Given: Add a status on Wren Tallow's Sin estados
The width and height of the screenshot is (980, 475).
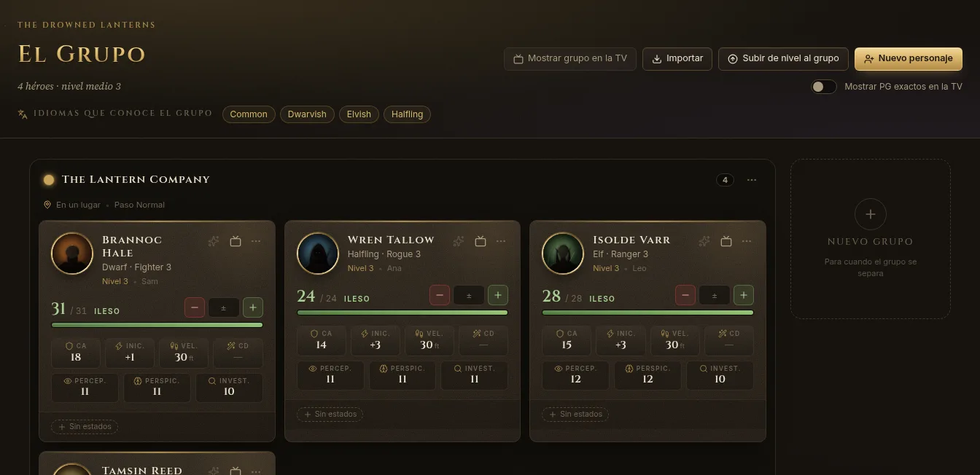Looking at the screenshot, I should (x=330, y=415).
